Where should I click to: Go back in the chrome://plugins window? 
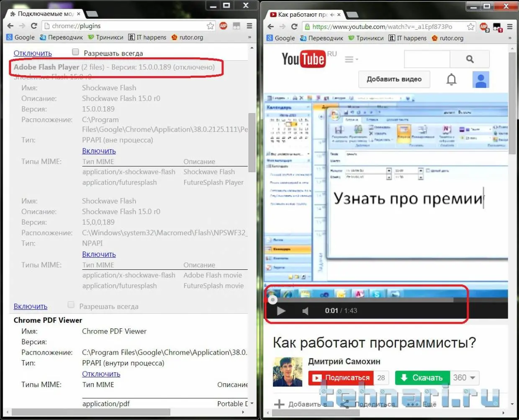[10, 26]
